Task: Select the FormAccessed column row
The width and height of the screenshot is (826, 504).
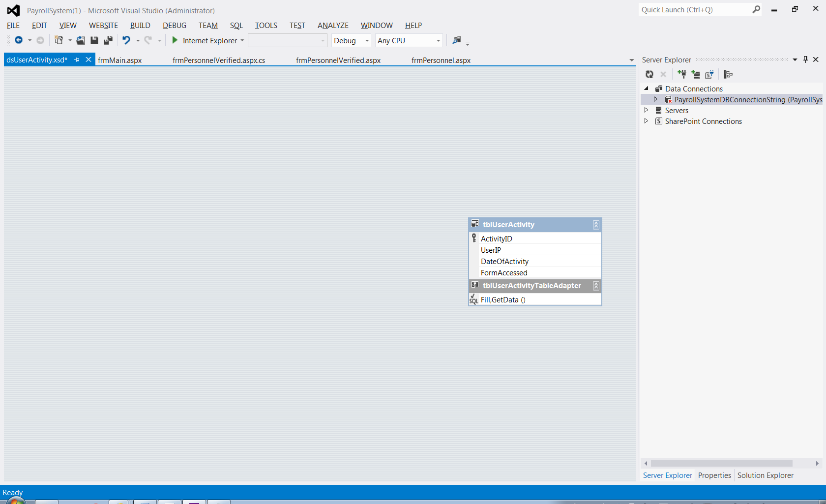Action: coord(535,272)
